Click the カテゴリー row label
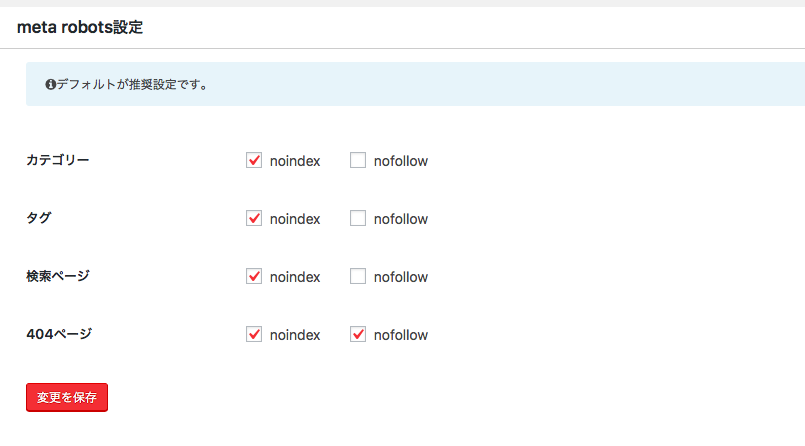 58,160
